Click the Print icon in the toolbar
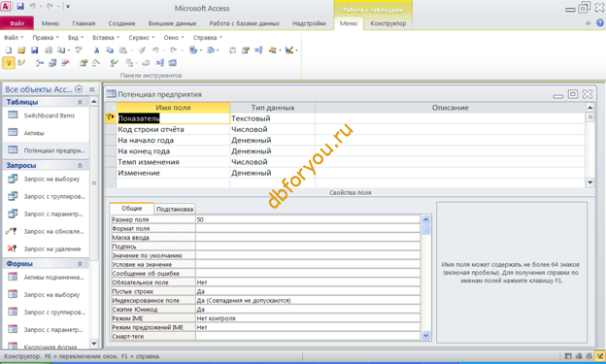 tap(49, 50)
